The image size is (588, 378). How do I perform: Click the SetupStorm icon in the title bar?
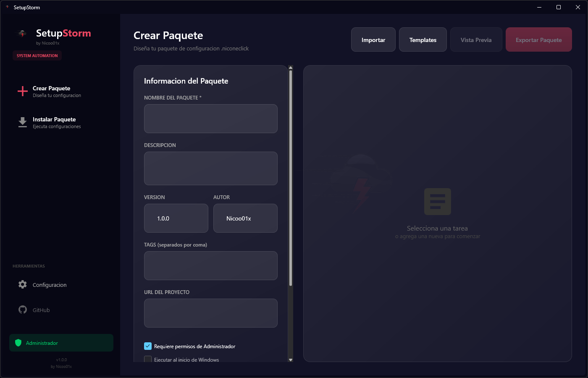tap(7, 7)
